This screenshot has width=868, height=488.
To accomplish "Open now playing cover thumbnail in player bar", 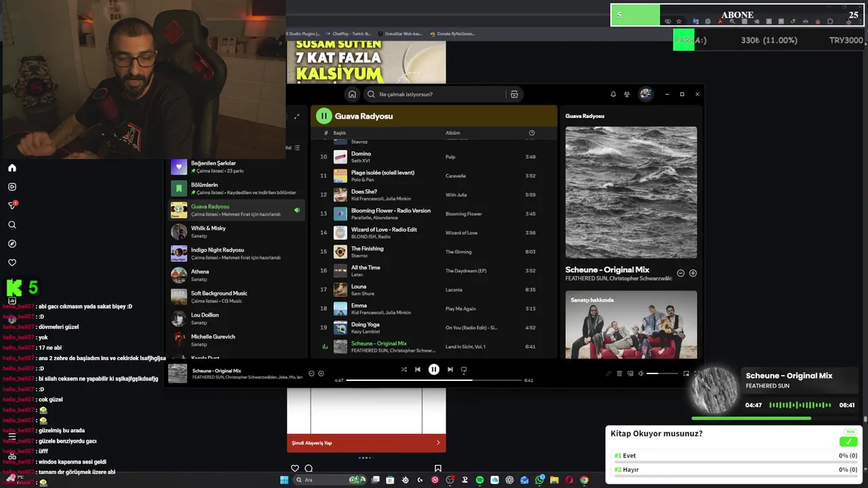I will 178,373.
